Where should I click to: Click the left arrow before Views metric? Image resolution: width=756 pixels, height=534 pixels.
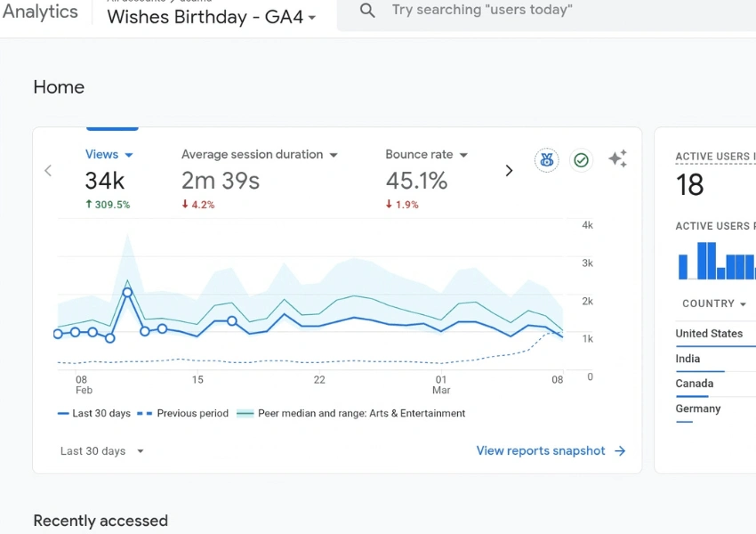click(48, 171)
